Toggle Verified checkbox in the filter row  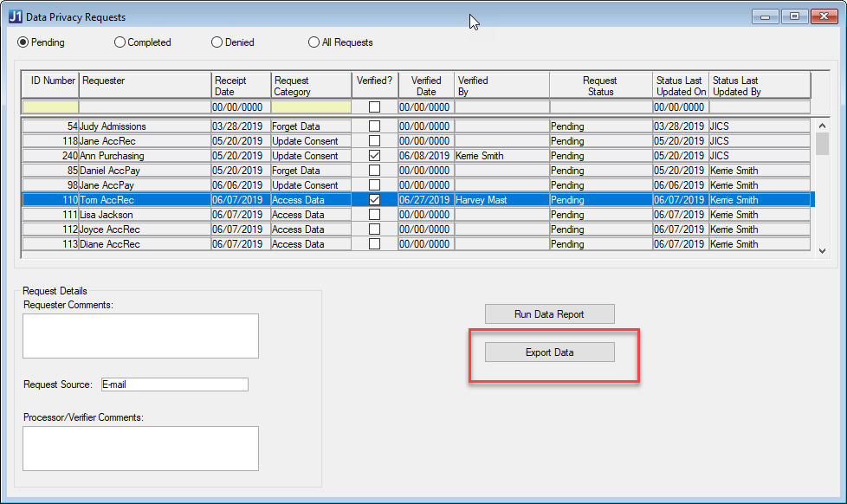click(374, 107)
